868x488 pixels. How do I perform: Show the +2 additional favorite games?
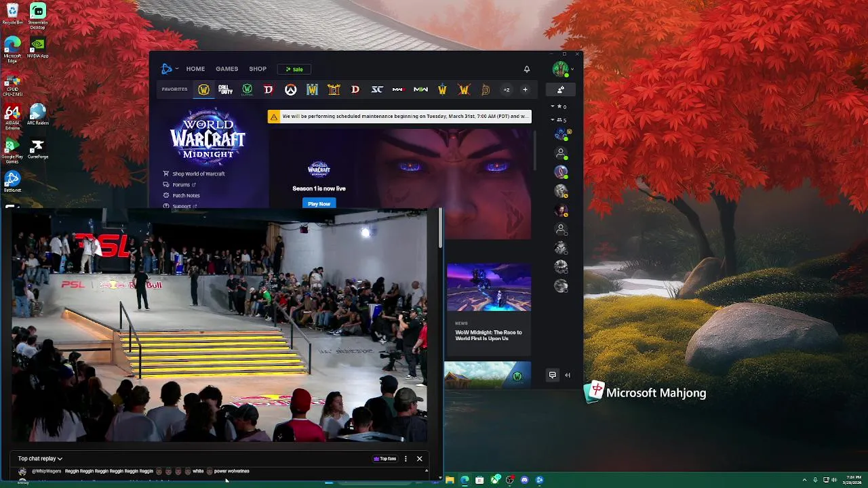(506, 89)
